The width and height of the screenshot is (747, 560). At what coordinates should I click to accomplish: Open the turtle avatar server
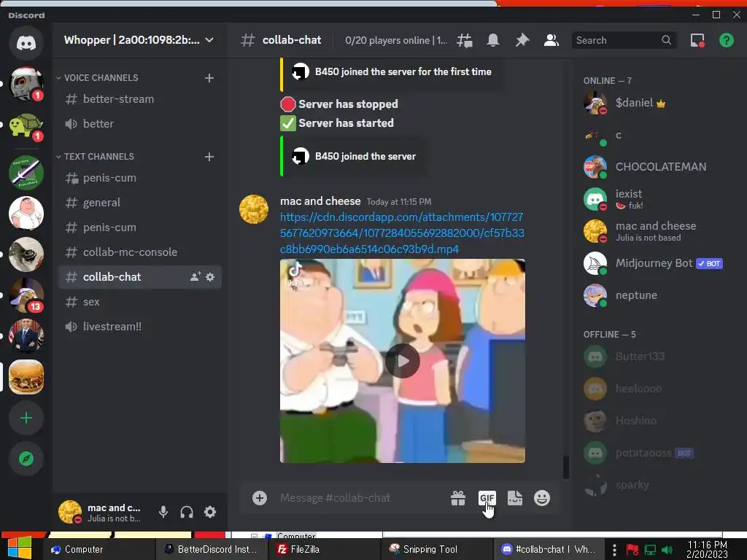coord(26,125)
